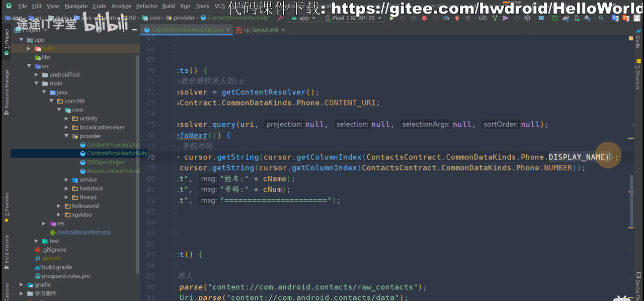Expand the broadcastreceiver package node

pyautogui.click(x=66, y=127)
